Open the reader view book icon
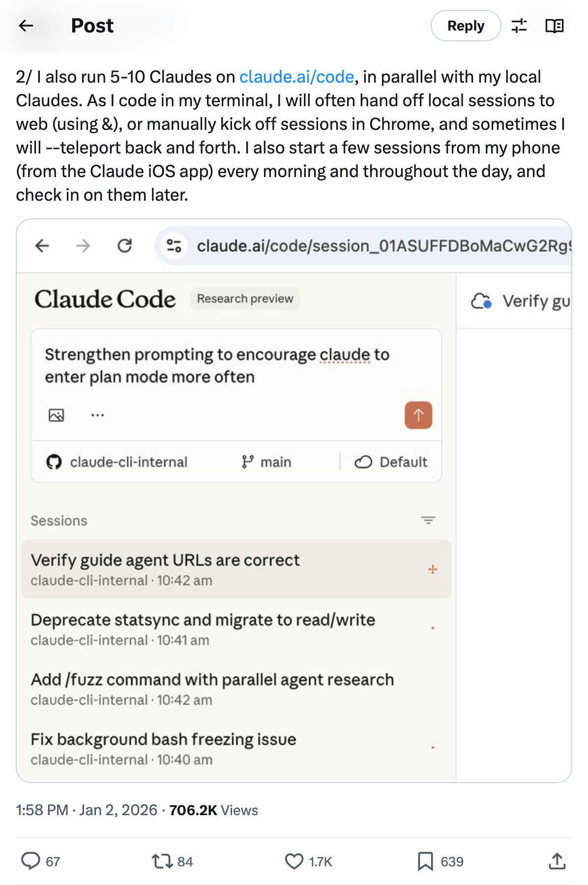 click(x=554, y=26)
